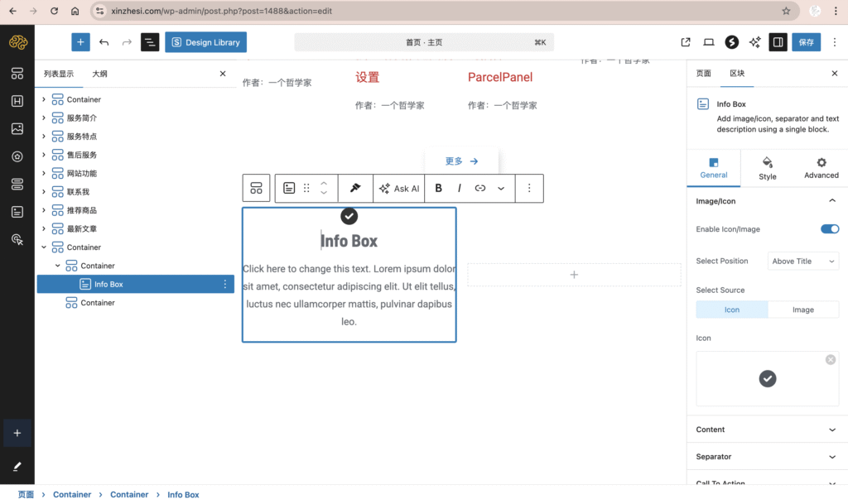The height and width of the screenshot is (504, 848).
Task: Open the preview in new tab icon
Action: (686, 42)
